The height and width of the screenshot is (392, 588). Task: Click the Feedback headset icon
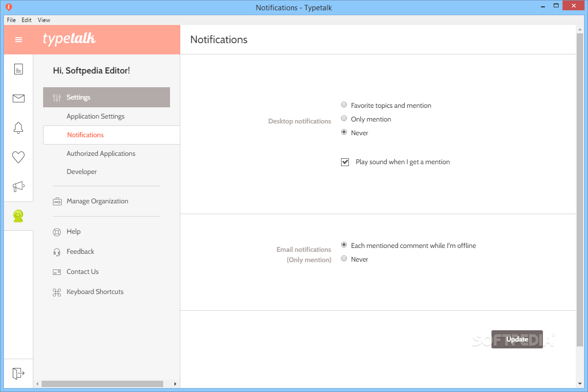[57, 252]
